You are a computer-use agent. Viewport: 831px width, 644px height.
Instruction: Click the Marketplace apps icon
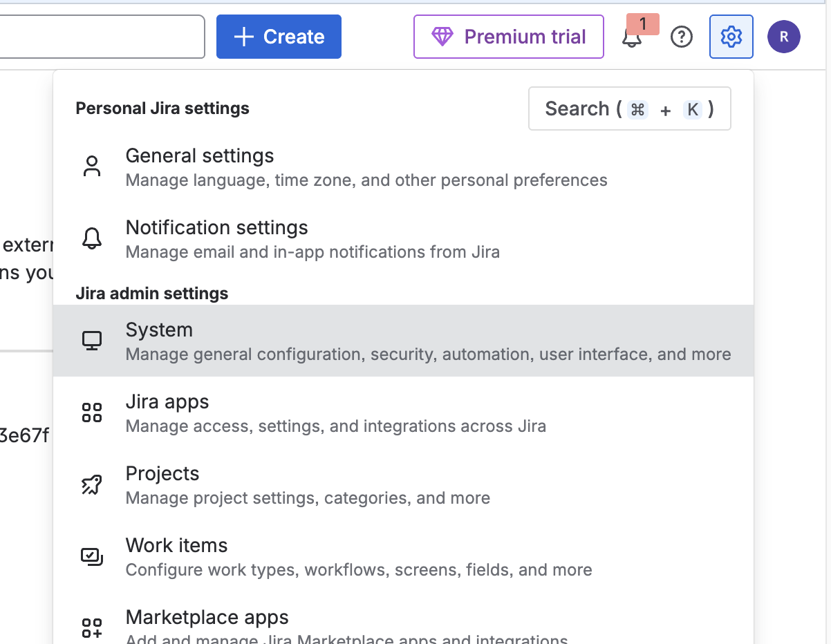pos(92,627)
